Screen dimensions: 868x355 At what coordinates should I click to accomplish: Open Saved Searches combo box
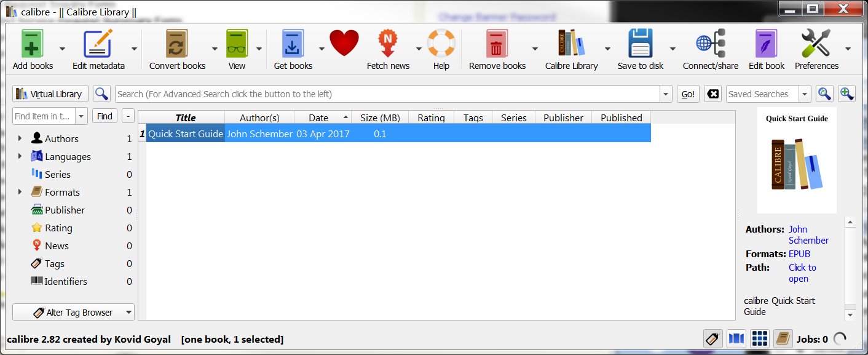pos(768,94)
